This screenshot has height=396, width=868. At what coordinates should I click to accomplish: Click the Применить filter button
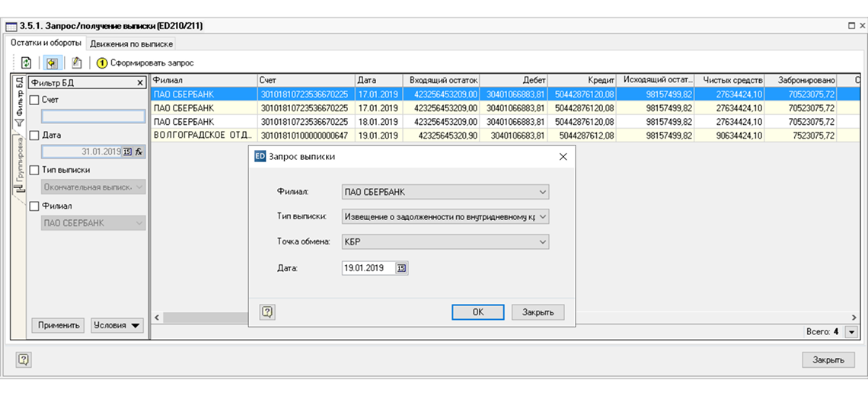tap(58, 325)
